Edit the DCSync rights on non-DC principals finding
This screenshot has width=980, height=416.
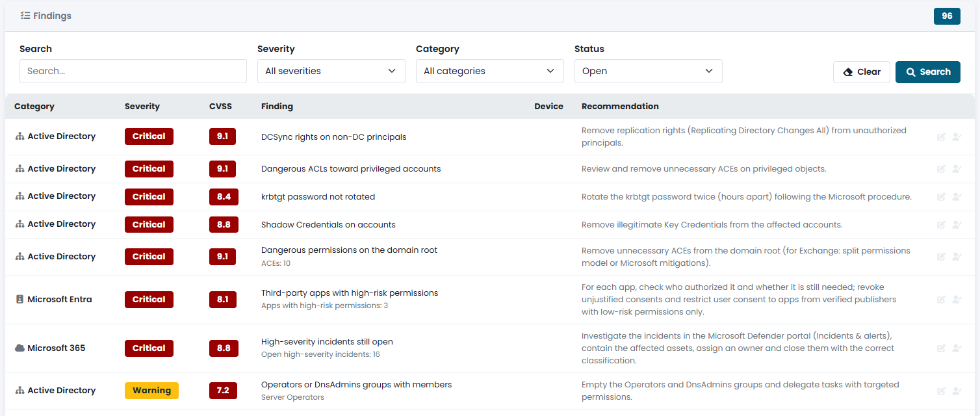[941, 137]
